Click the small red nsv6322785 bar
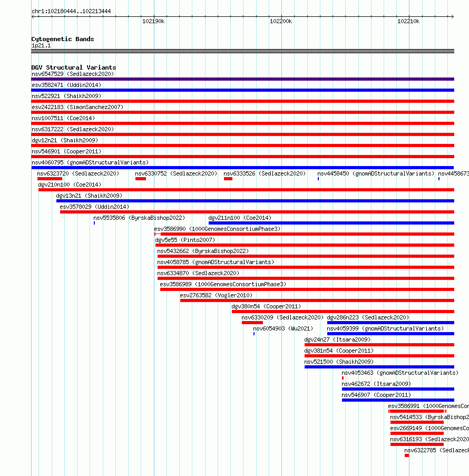The height and width of the screenshot is (476, 469). click(407, 455)
